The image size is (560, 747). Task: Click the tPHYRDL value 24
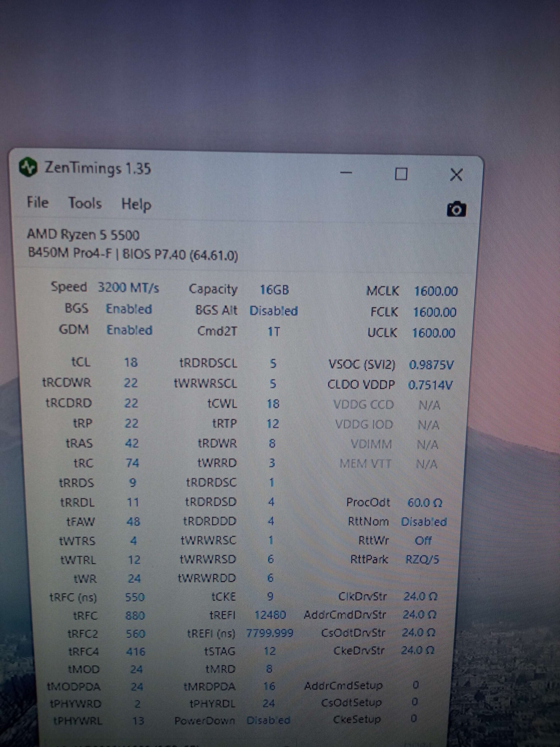coord(269,703)
